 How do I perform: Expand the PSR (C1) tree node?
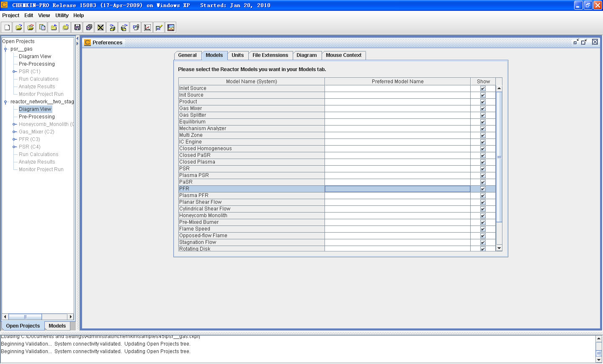14,72
